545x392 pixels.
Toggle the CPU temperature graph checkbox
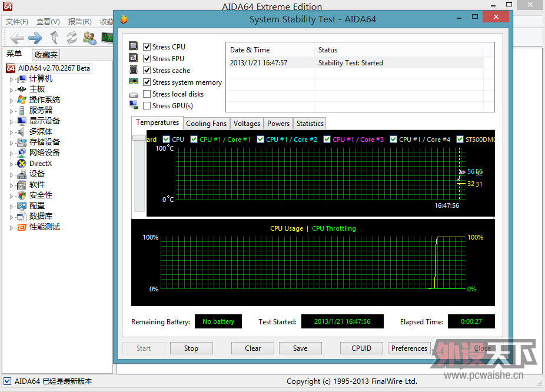pyautogui.click(x=166, y=139)
